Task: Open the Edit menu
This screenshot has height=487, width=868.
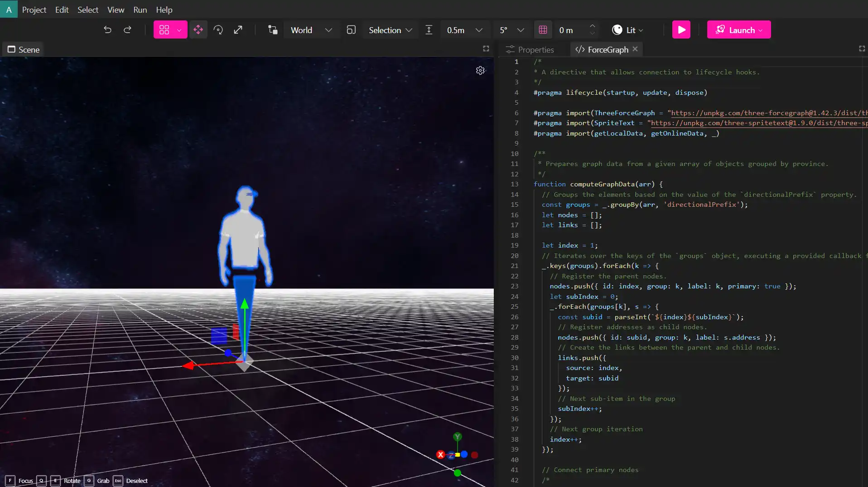Action: [x=62, y=10]
